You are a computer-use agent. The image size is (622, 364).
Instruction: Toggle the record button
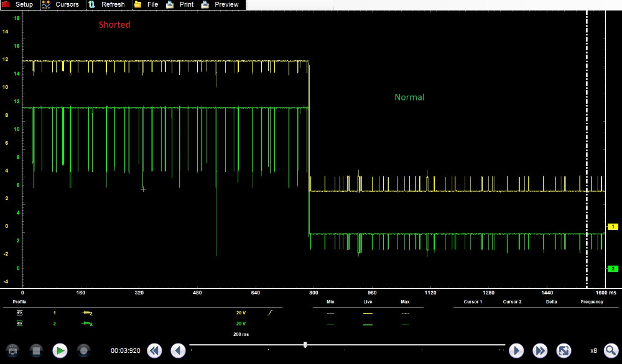coord(83,351)
